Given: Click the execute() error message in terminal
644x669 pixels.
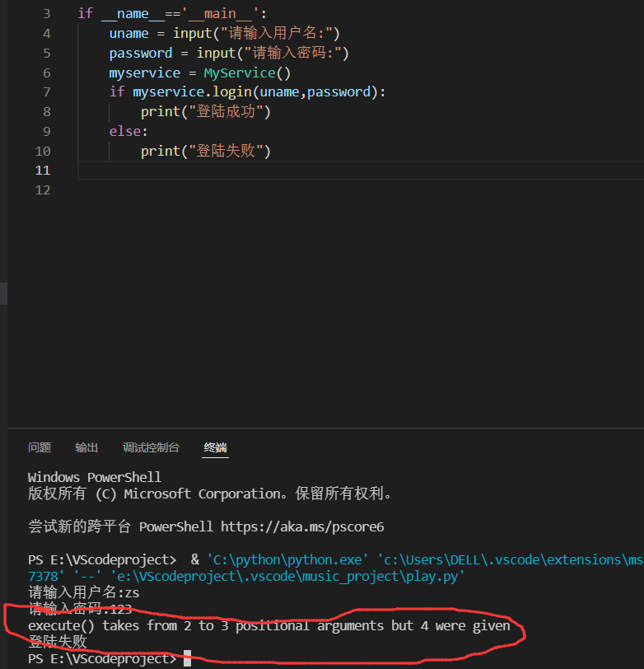Looking at the screenshot, I should (x=269, y=626).
